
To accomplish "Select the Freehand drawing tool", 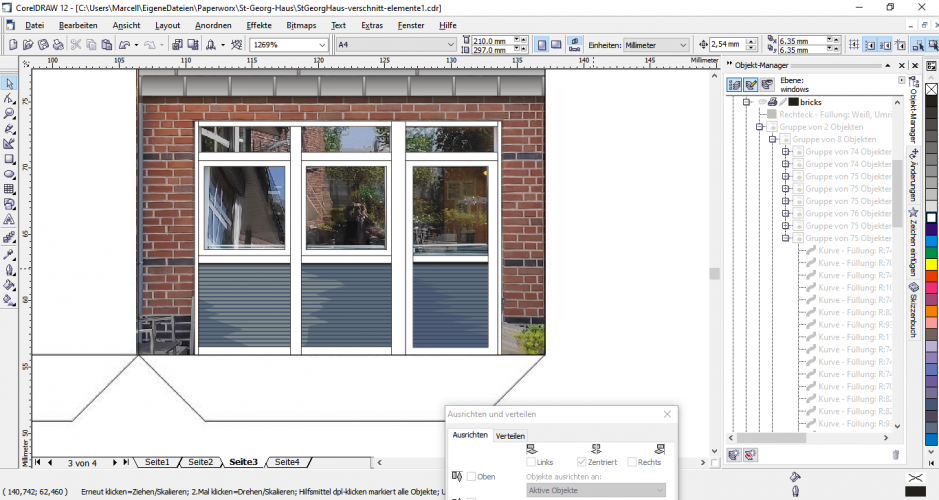I will pos(9,129).
